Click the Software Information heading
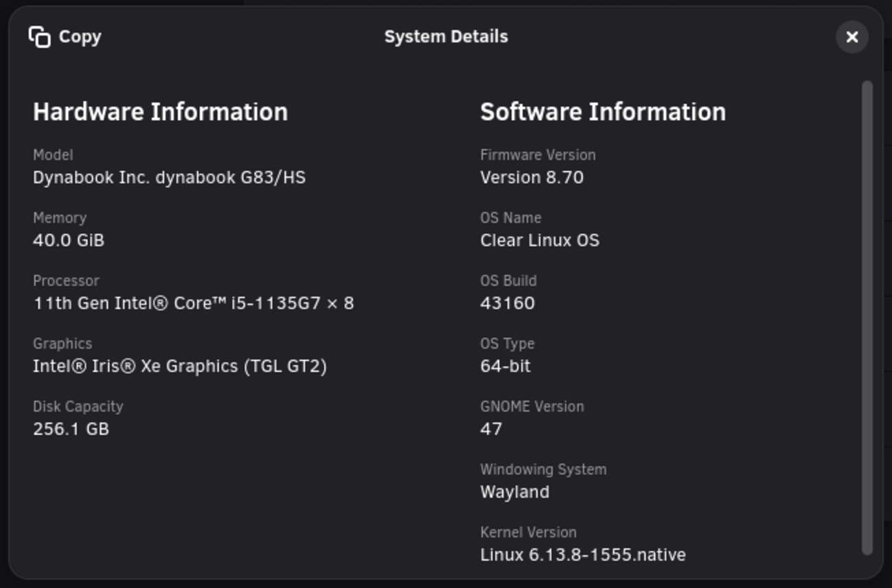 tap(602, 112)
